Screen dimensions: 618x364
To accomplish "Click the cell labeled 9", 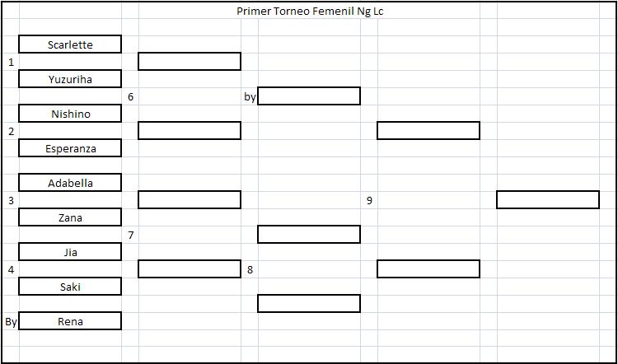I will coord(369,200).
